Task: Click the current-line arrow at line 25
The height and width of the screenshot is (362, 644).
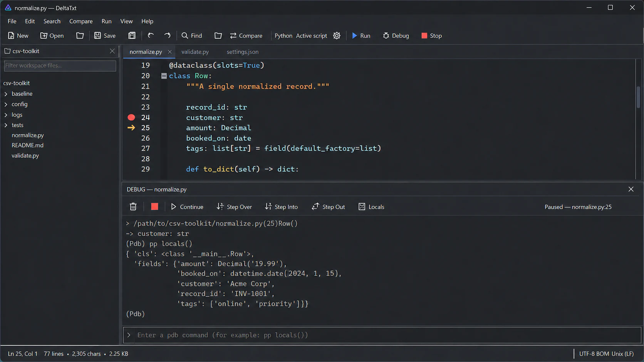Action: (x=131, y=128)
